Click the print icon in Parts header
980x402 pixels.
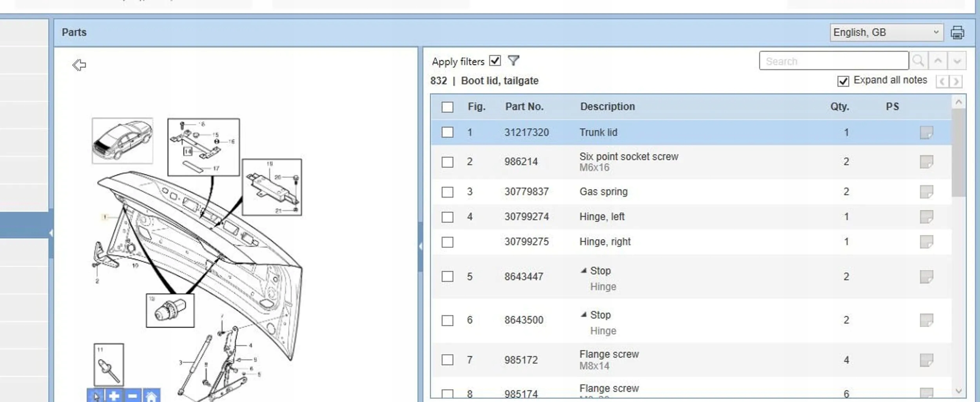tap(957, 33)
